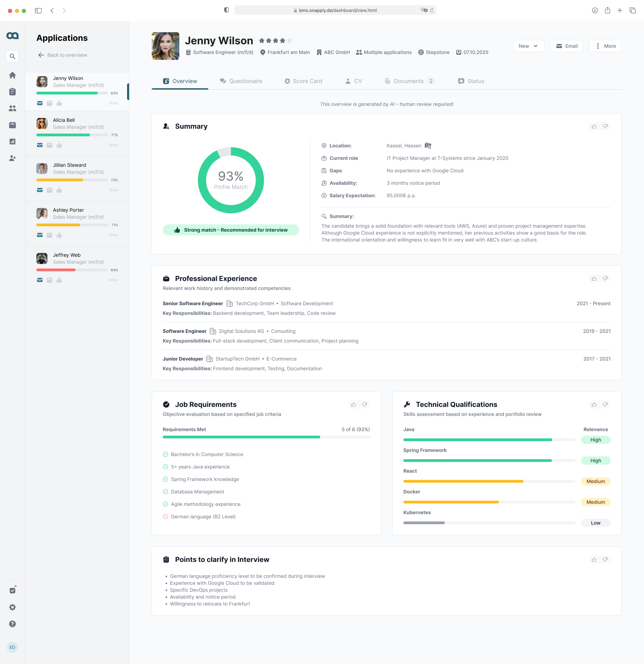
Task: Thumbs down the Summary section
Action: tap(605, 126)
